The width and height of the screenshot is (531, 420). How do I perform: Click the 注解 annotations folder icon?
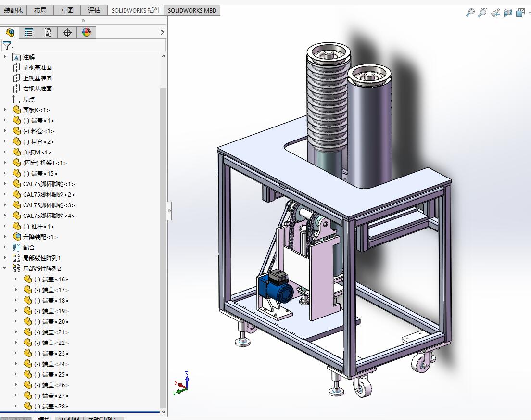(x=16, y=57)
